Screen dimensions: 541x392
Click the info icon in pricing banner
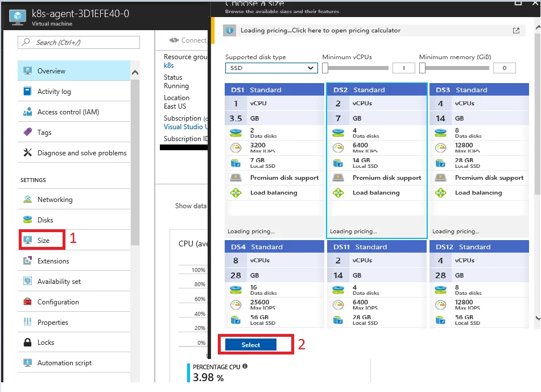click(229, 30)
